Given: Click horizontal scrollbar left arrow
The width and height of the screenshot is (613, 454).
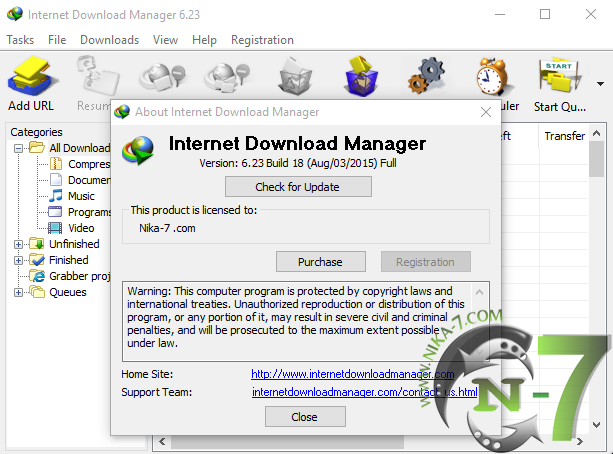Looking at the screenshot, I should pyautogui.click(x=162, y=442).
